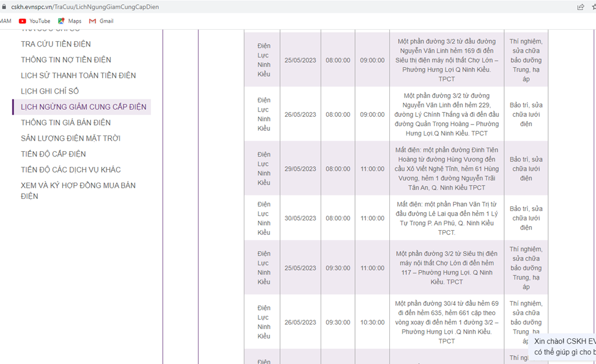Select THÔNG TIN NỢ TIỀN ĐIỆN
This screenshot has width=596, height=364.
(x=66, y=60)
